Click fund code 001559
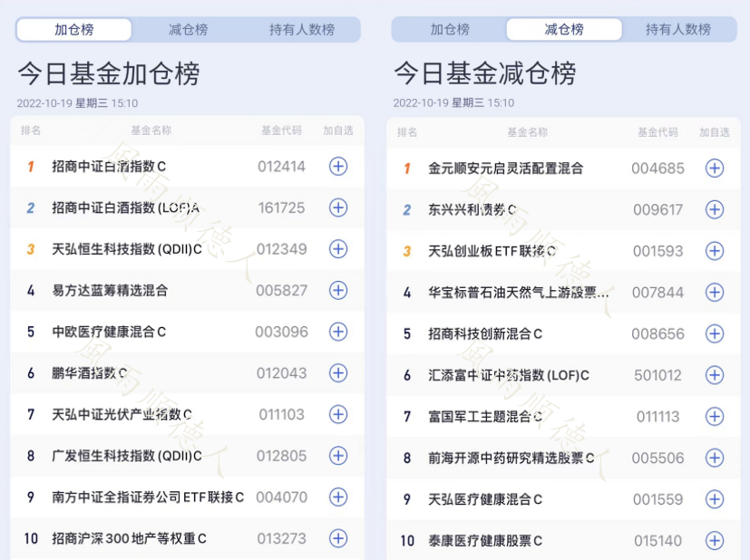The image size is (750, 560). tap(658, 499)
